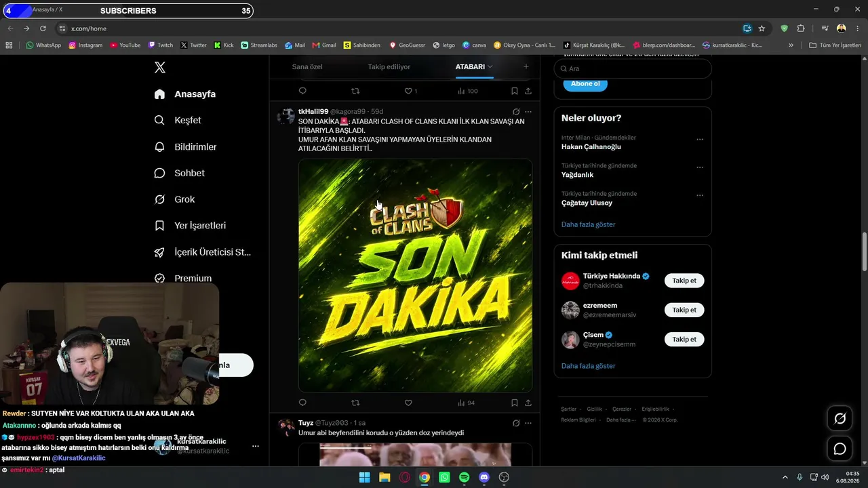
Task: Open Yer İşaretleri in the X sidebar
Action: (190, 225)
